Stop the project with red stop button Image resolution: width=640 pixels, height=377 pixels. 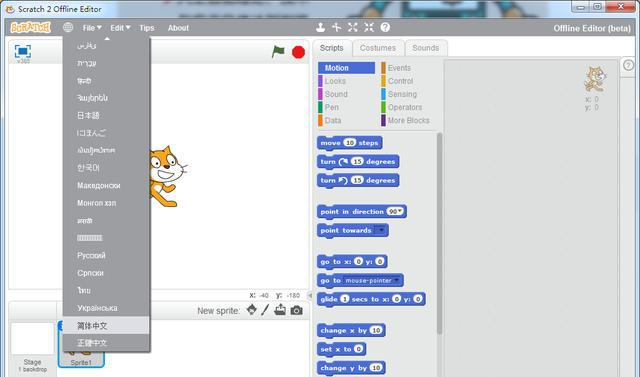click(x=298, y=52)
